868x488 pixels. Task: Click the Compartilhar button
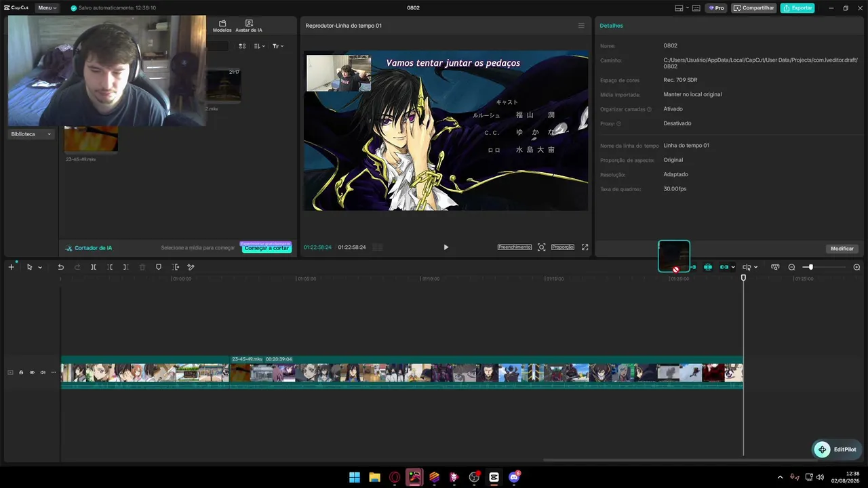pos(753,8)
